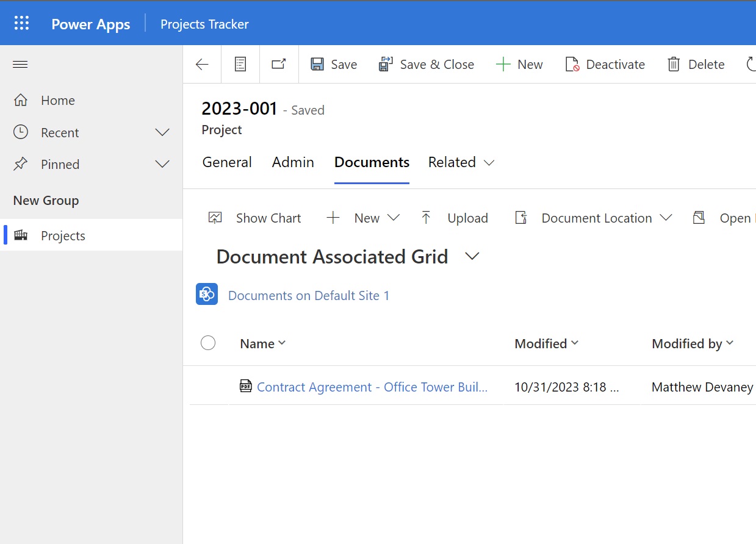Select the Projects entry in the sidebar

(x=63, y=235)
